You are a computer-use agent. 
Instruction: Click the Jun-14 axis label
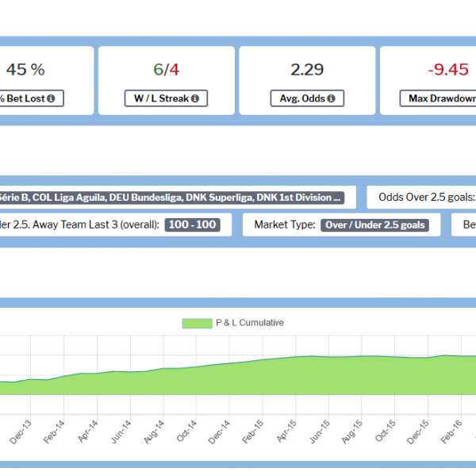pos(121,432)
